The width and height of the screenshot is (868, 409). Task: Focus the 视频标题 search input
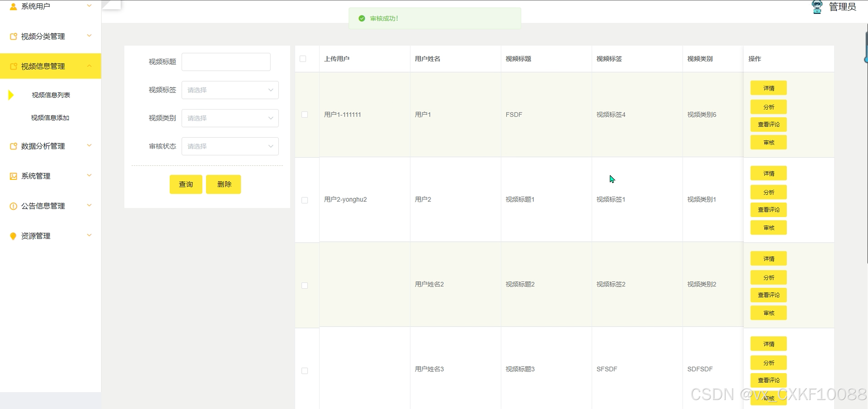coord(226,62)
